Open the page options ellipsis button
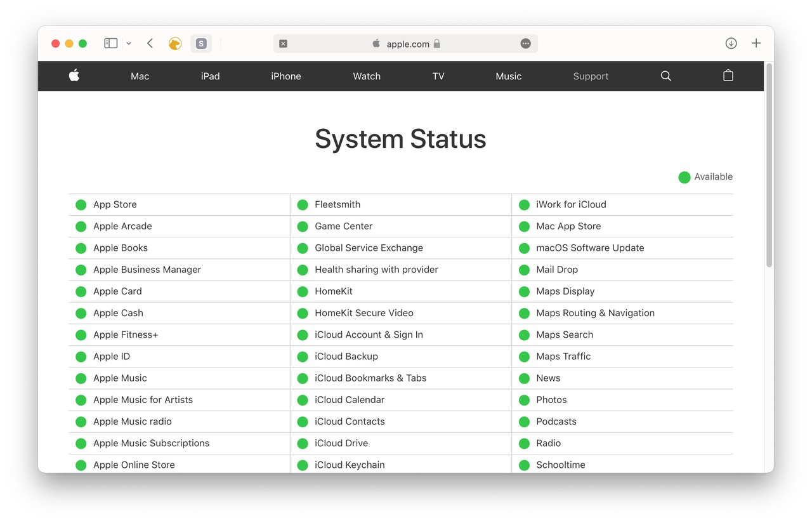The width and height of the screenshot is (812, 523). pos(525,44)
